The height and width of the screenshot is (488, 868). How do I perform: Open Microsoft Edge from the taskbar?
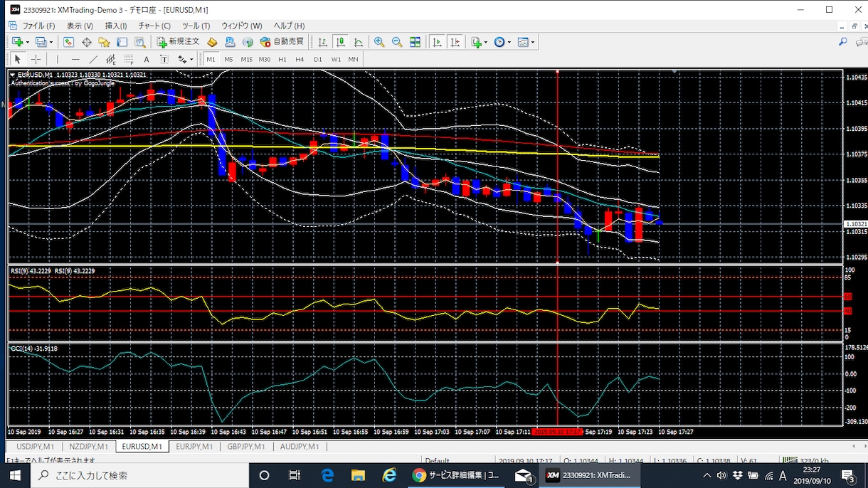(327, 475)
